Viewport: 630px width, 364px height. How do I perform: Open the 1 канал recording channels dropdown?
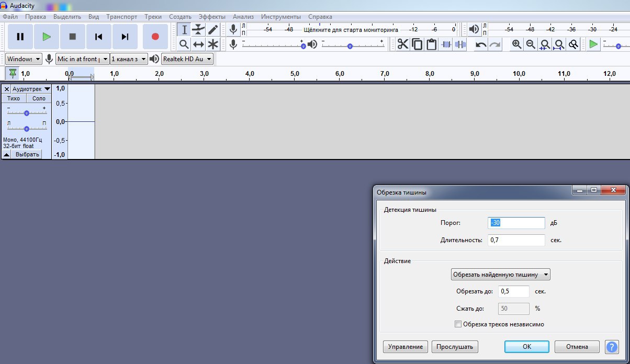129,59
